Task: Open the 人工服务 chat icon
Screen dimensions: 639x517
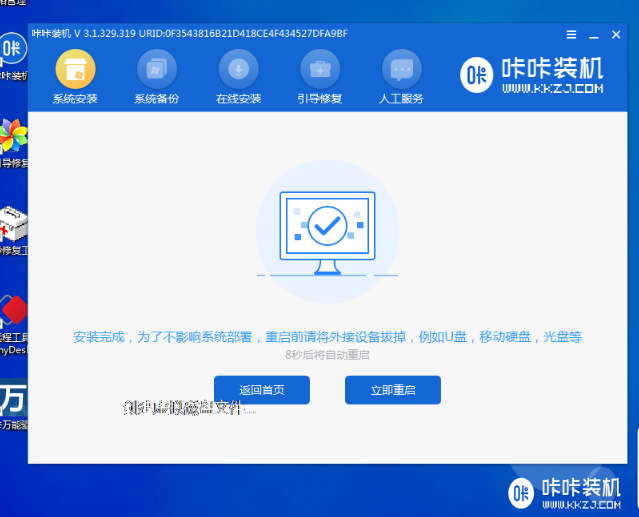Action: coord(401,69)
